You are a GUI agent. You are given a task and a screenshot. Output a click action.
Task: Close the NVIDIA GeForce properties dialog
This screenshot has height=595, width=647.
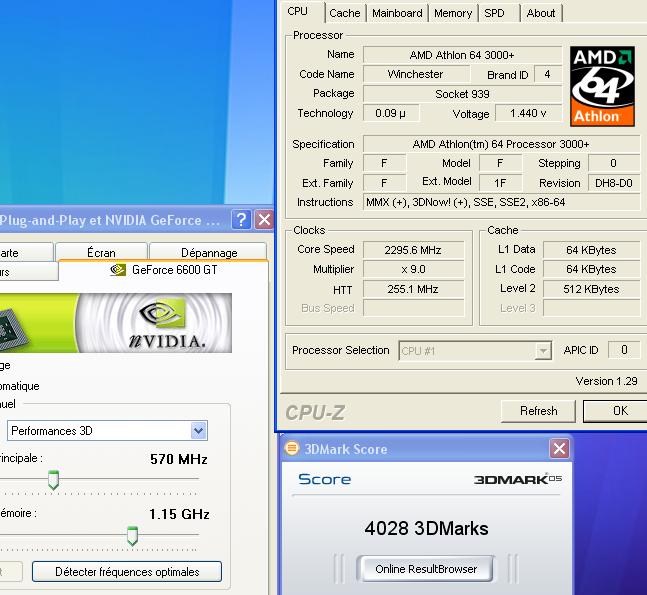264,220
